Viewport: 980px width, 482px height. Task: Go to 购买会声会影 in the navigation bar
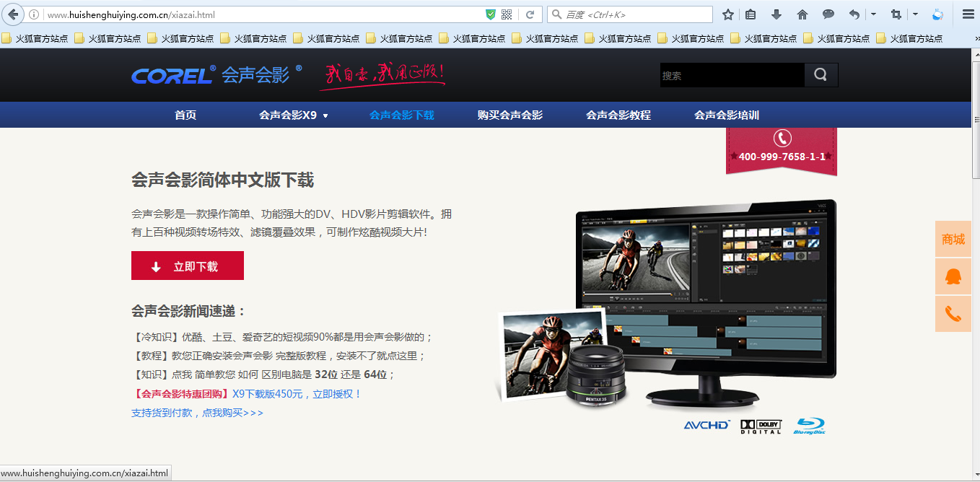(x=509, y=115)
